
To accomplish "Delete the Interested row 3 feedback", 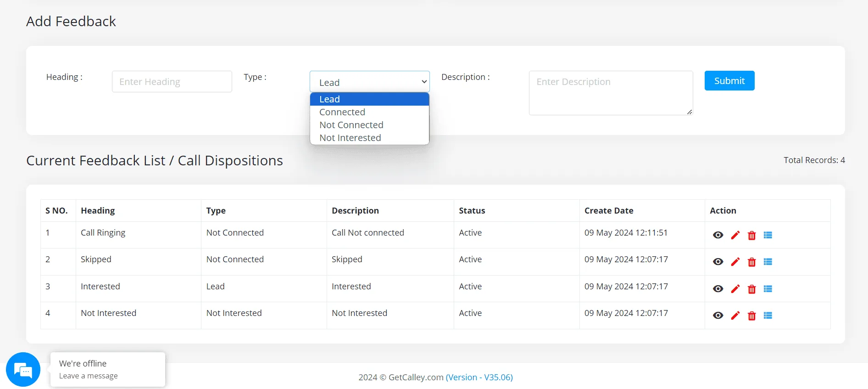I will 751,289.
